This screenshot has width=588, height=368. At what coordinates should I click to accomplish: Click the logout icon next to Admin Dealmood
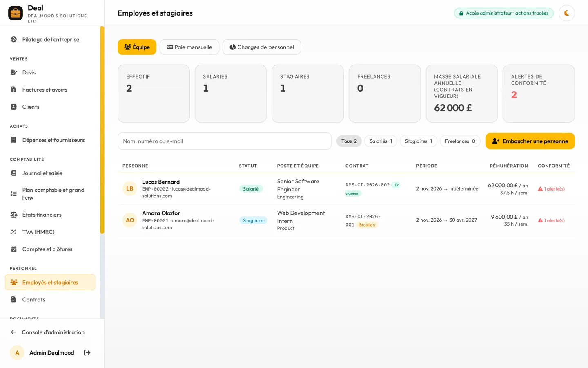point(87,352)
